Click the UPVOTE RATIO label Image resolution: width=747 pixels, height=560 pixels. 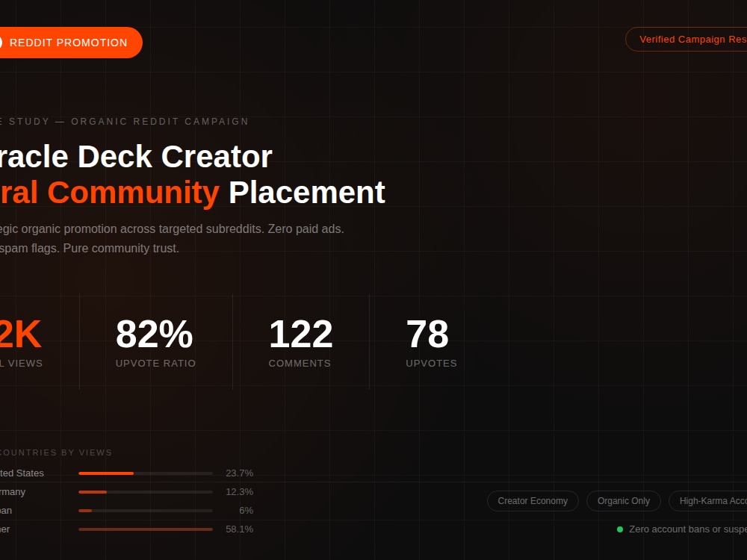[x=156, y=364]
